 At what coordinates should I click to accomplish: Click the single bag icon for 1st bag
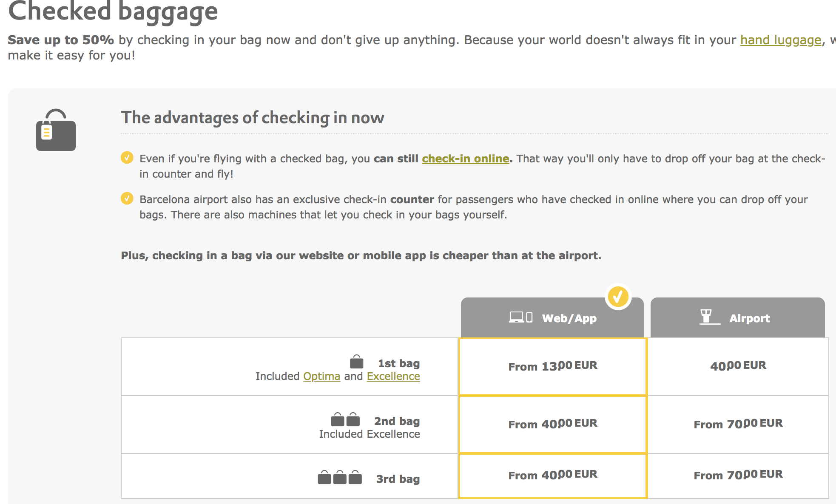point(356,362)
